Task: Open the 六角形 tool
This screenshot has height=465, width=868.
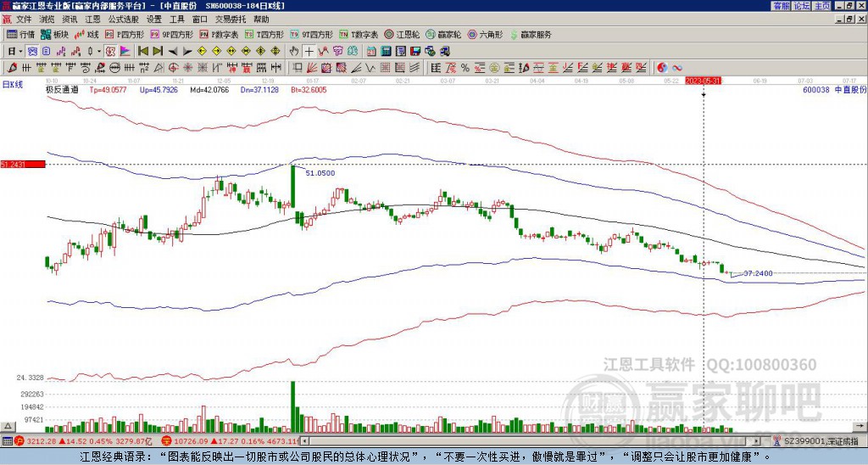Action: point(486,34)
